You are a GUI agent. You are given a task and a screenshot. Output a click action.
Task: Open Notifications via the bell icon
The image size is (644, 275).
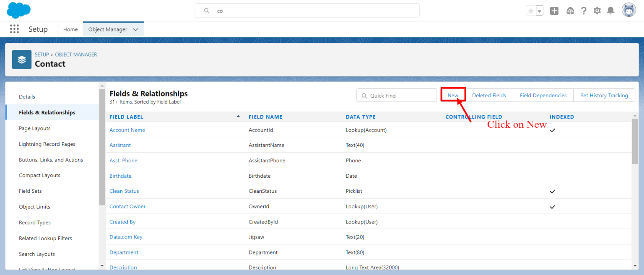pyautogui.click(x=610, y=10)
